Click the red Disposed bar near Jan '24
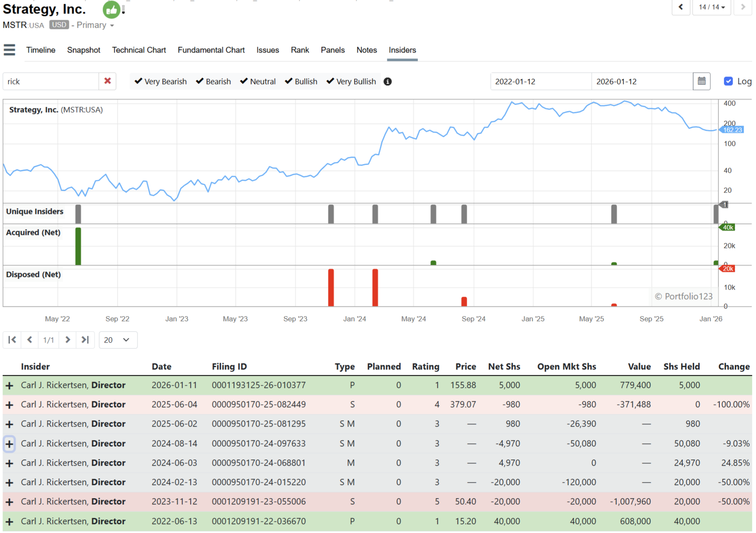This screenshot has height=533, width=756. tap(375, 288)
